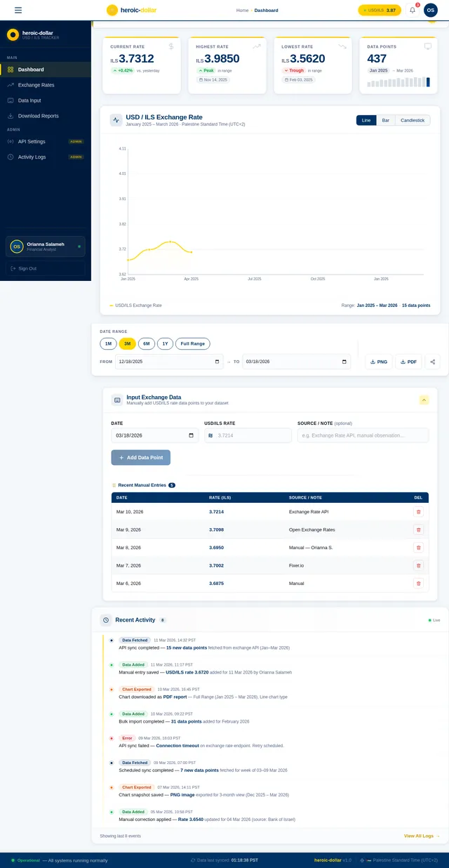The image size is (449, 868).
Task: Click the trend-up icon on Highest Rate card
Action: click(x=257, y=46)
